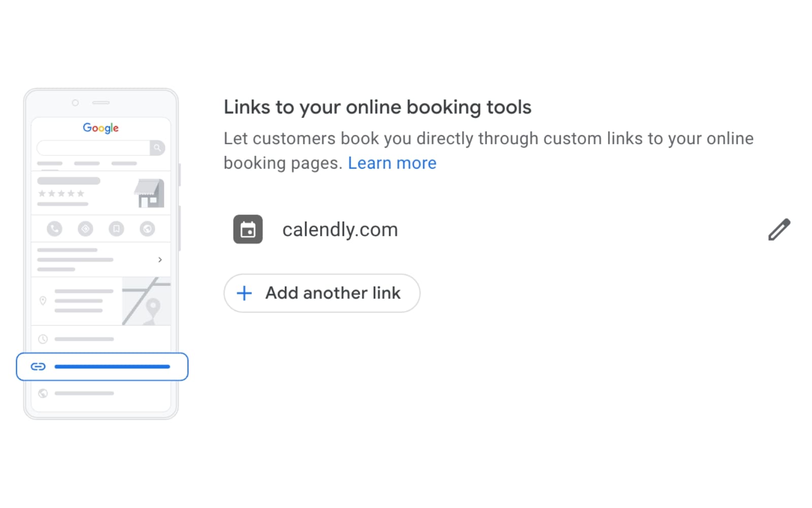Click the magnifier search icon in mockup
This screenshot has width=812, height=508.
[x=157, y=148]
